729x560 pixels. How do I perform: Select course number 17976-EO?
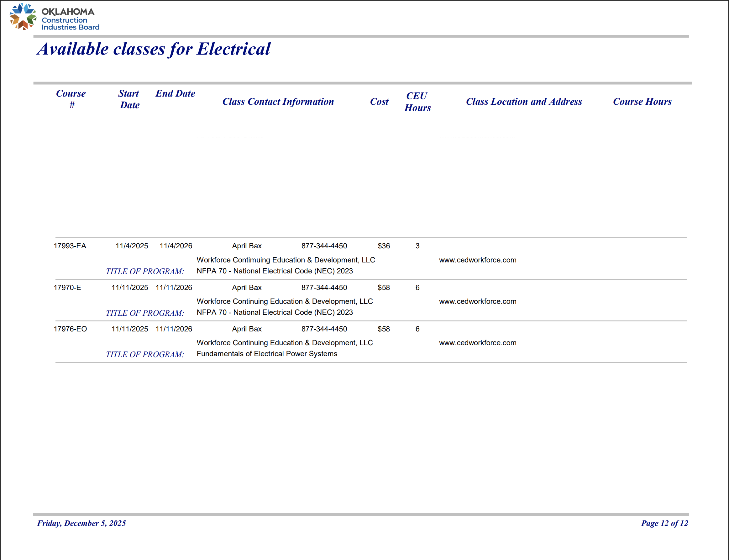(x=70, y=329)
